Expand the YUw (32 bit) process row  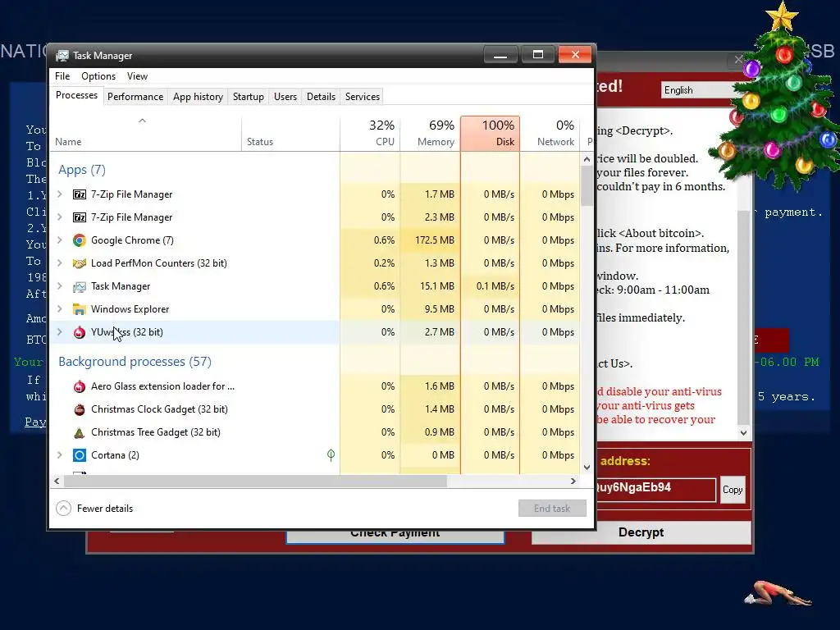click(60, 333)
